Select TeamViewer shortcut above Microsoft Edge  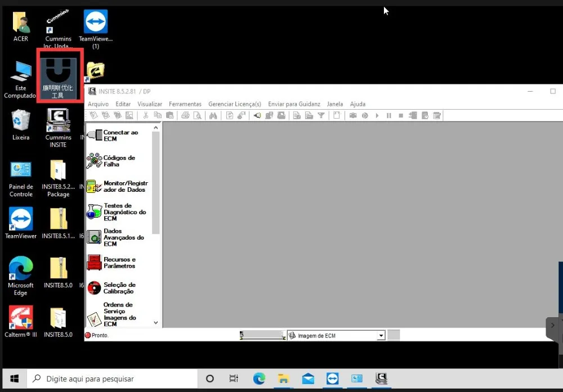coord(21,223)
